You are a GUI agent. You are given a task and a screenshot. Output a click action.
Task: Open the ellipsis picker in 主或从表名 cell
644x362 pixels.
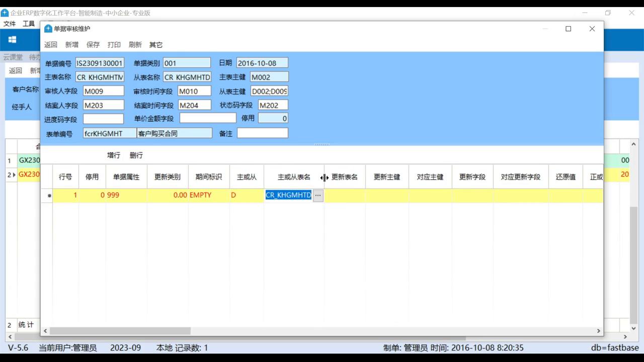(317, 195)
